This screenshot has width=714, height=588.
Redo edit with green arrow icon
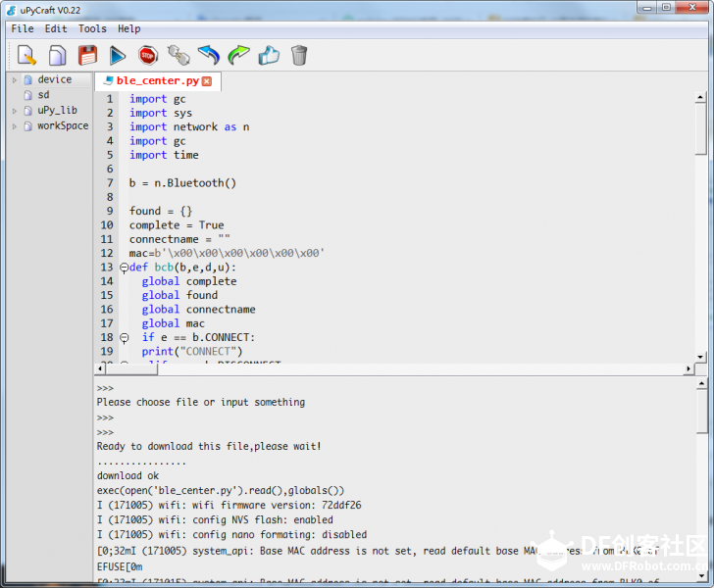click(x=238, y=55)
